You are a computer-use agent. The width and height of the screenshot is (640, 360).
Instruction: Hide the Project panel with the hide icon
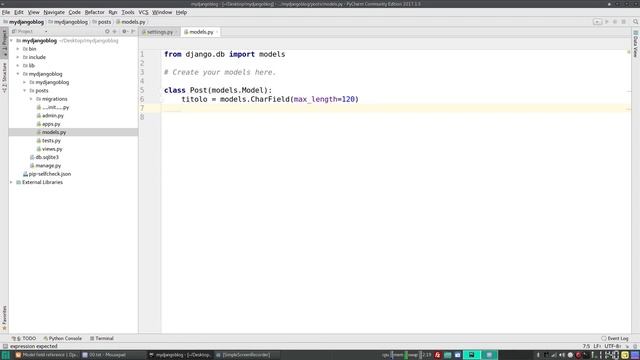[133, 31]
